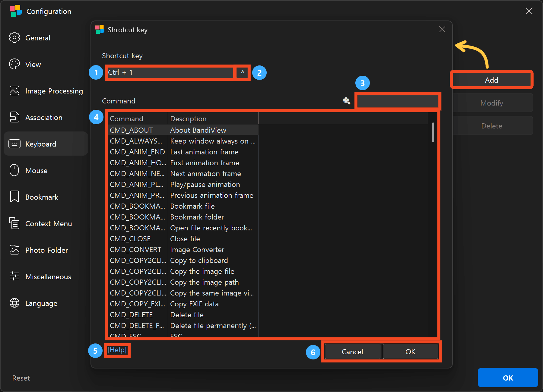
Task: Click the View palette icon
Action: click(14, 64)
